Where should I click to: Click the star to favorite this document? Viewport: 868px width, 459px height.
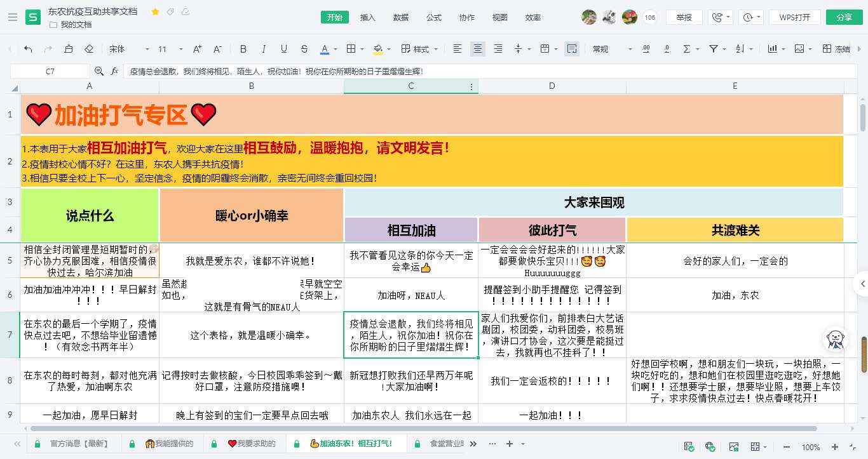pyautogui.click(x=156, y=12)
